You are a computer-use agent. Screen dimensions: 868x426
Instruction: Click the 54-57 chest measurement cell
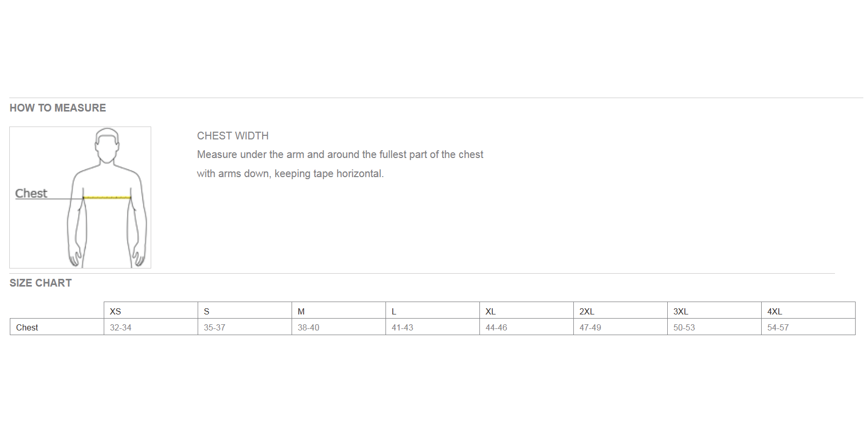point(808,327)
